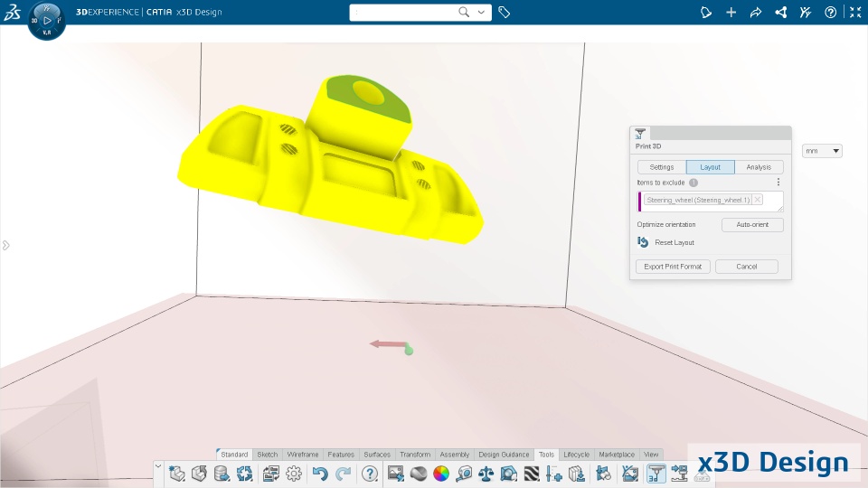Click the Apply material sphere icon
The height and width of the screenshot is (488, 868).
coord(419,474)
